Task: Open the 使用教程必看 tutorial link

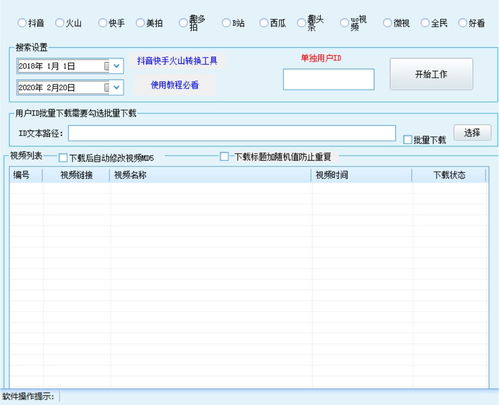Action: pos(175,85)
